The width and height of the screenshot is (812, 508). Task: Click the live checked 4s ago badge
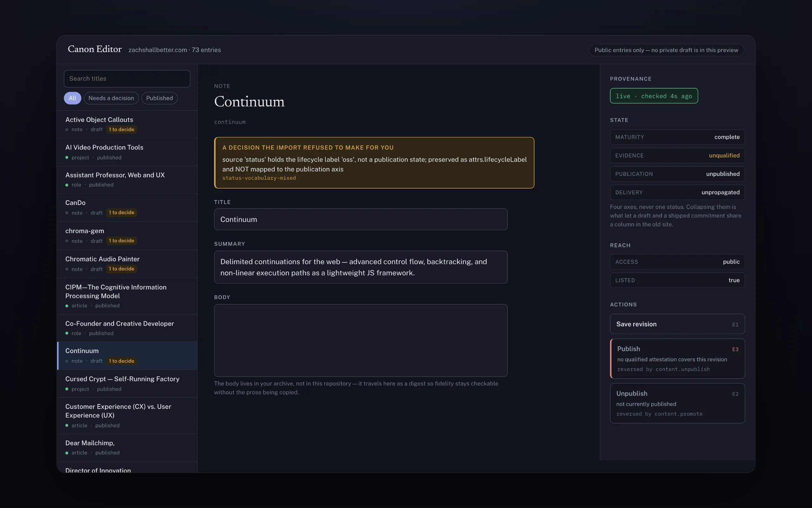(x=654, y=96)
